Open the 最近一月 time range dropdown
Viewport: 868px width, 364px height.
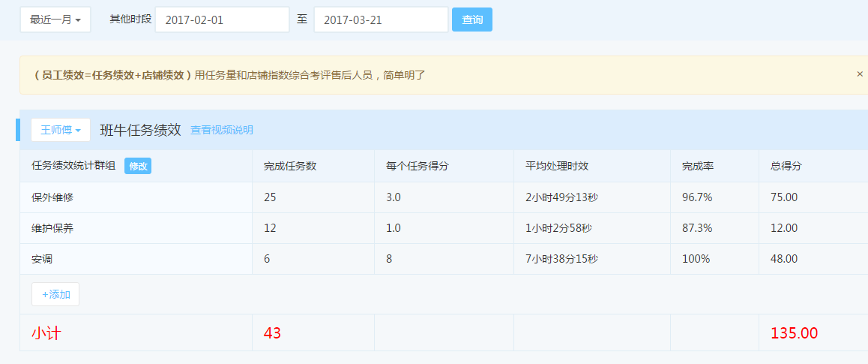[x=55, y=20]
